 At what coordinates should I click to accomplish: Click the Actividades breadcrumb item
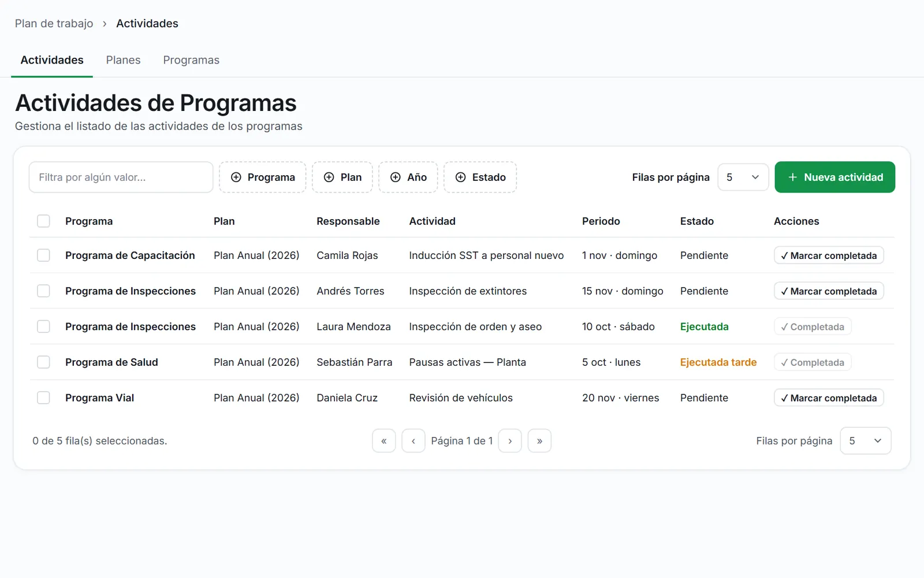point(147,24)
